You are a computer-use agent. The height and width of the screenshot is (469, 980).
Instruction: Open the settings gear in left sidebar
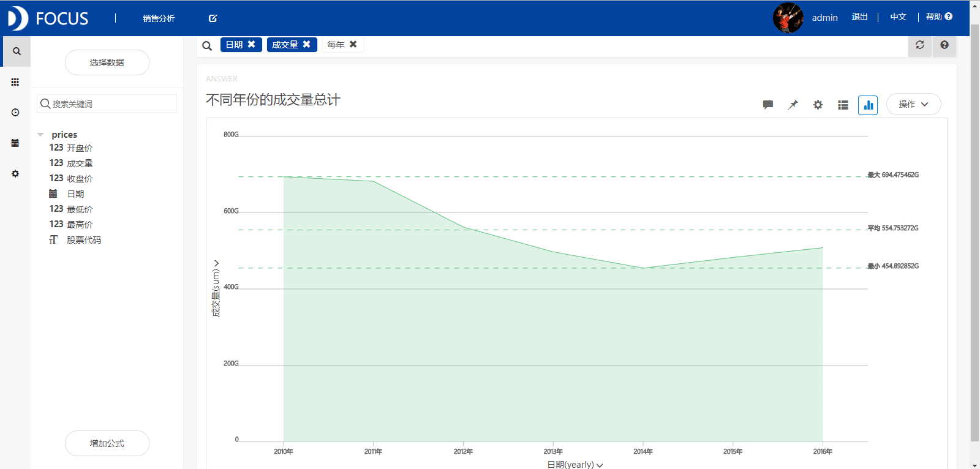pyautogui.click(x=15, y=174)
